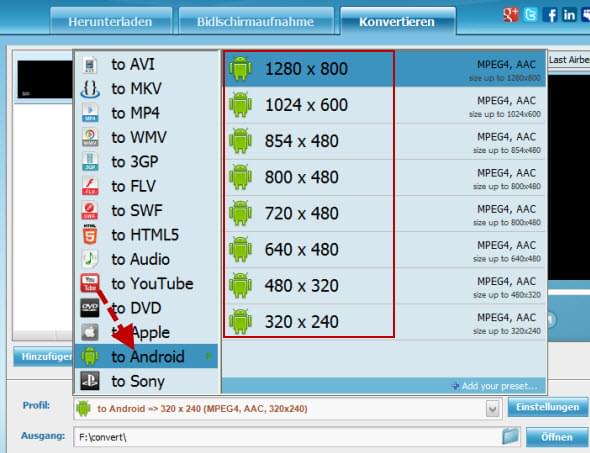Browse output folder with folder icon
The width and height of the screenshot is (590, 453).
510,436
